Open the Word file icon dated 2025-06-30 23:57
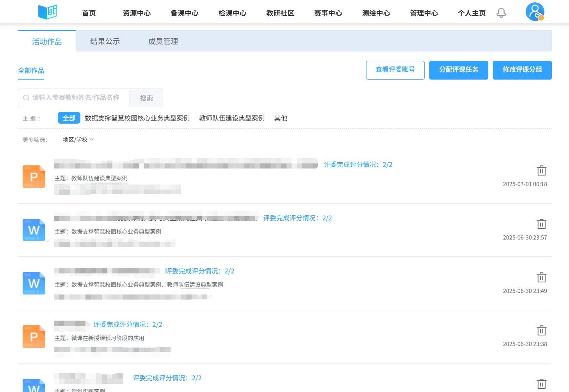Image resolution: width=569 pixels, height=392 pixels. click(x=34, y=230)
